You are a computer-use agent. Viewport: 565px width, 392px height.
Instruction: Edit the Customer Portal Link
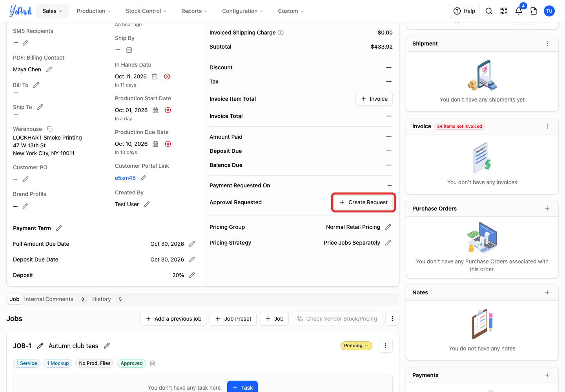[144, 178]
